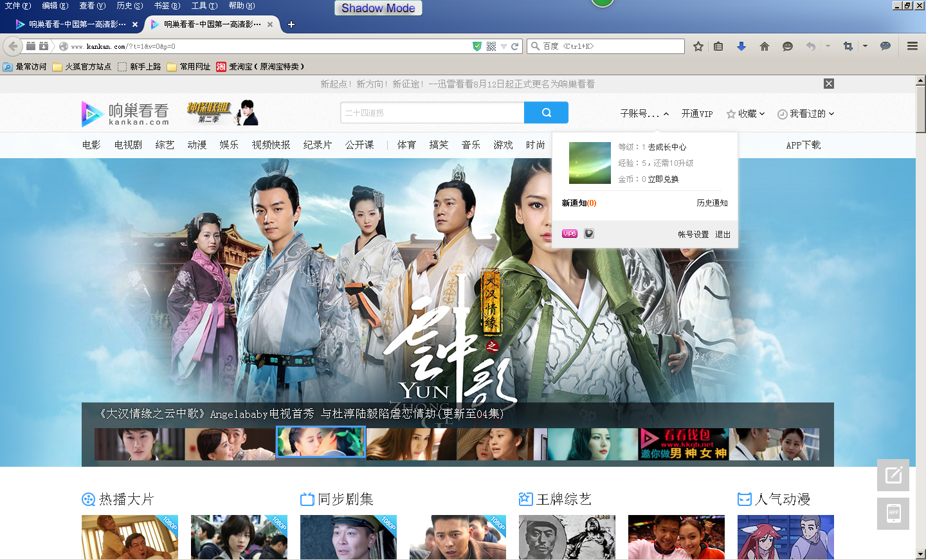Screen dimensions: 926x560
Task: Click the pink VIP6 badge in account panel
Action: click(x=570, y=234)
